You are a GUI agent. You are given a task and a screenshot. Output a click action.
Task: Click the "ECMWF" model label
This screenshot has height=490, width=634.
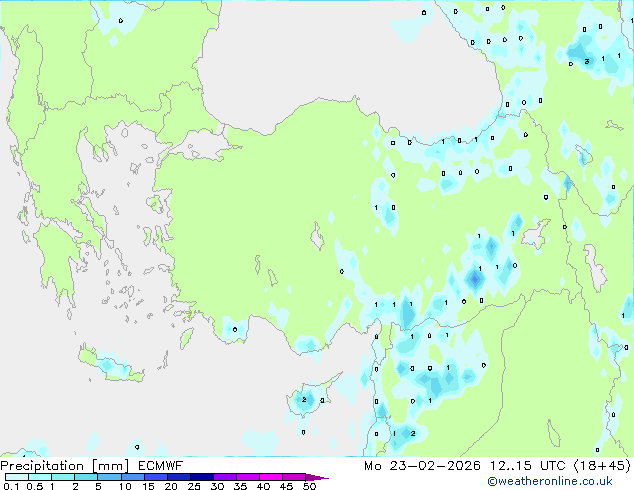click(x=161, y=465)
